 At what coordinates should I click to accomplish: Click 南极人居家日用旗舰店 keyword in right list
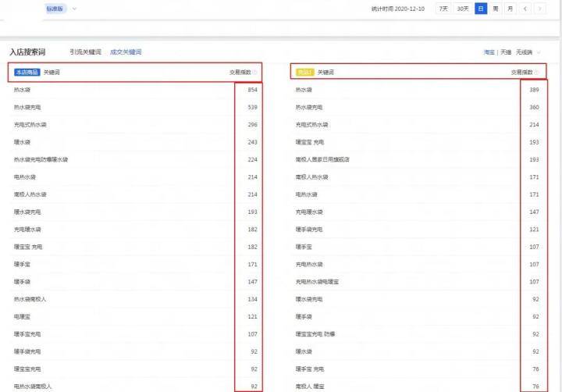(x=322, y=159)
